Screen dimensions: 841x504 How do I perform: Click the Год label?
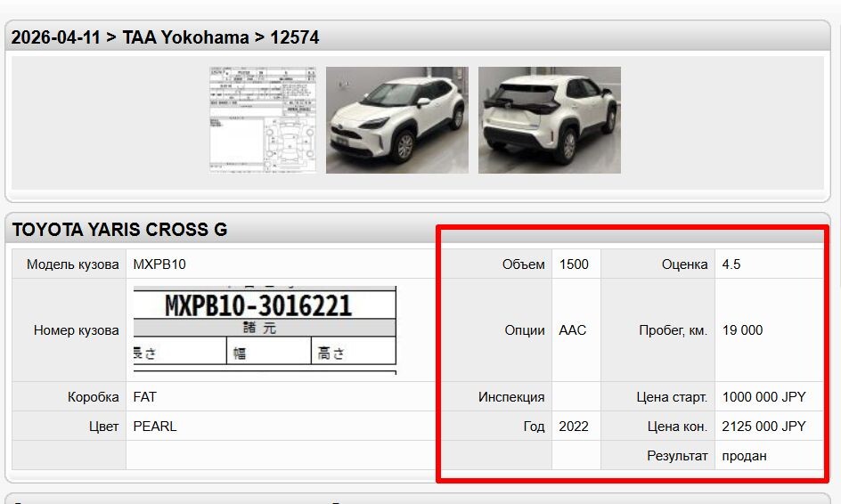(534, 427)
